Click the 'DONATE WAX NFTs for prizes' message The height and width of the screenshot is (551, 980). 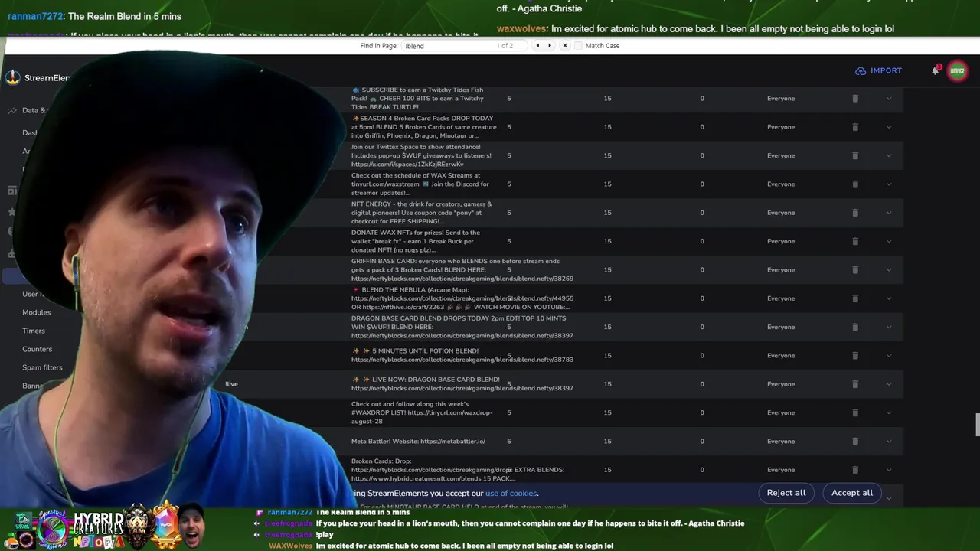pyautogui.click(x=416, y=241)
